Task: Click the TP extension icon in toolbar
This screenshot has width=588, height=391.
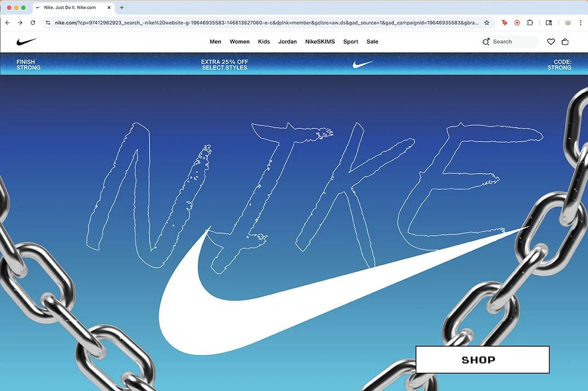Action: point(504,22)
